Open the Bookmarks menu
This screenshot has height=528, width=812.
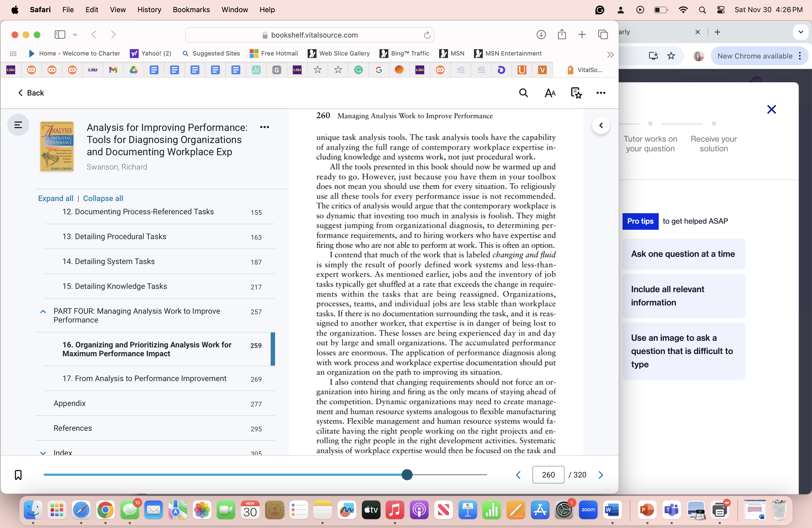191,10
